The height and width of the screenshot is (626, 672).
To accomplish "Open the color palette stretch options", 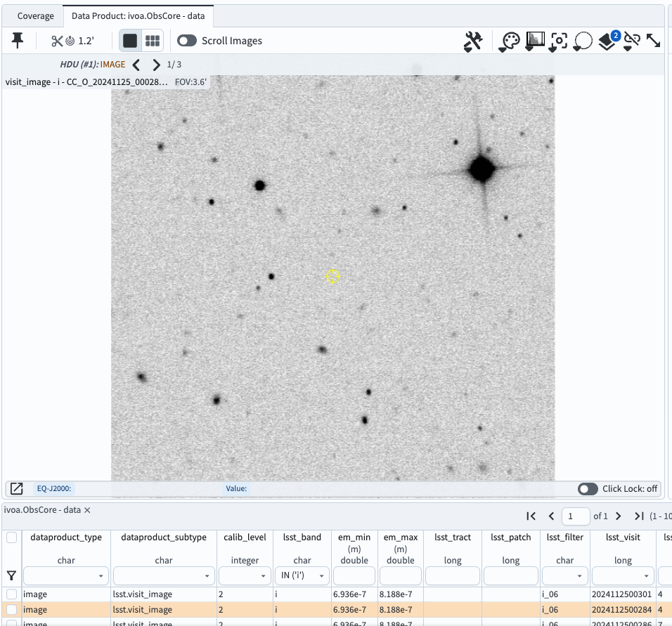I will 510,41.
